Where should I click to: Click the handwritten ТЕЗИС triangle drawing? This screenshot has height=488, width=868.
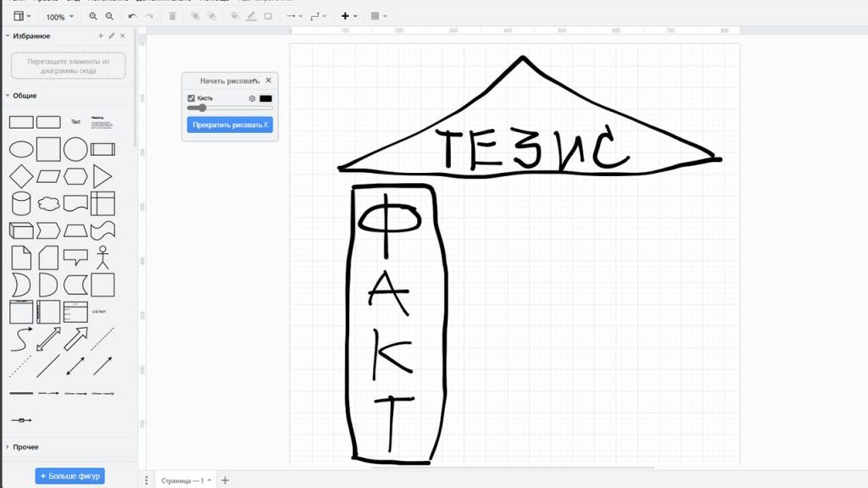coord(529,119)
